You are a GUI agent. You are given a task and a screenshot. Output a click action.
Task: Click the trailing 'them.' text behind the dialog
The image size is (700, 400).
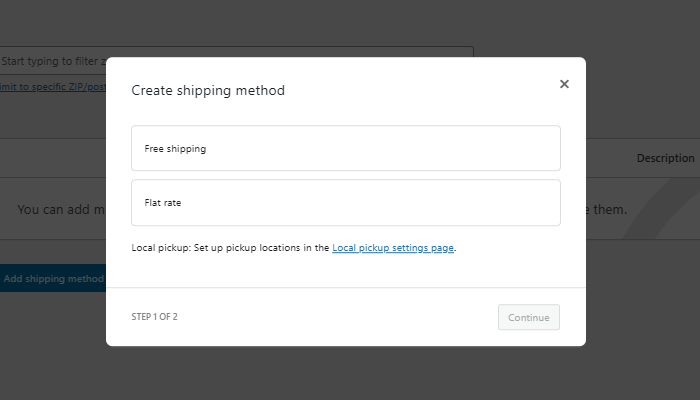(607, 210)
